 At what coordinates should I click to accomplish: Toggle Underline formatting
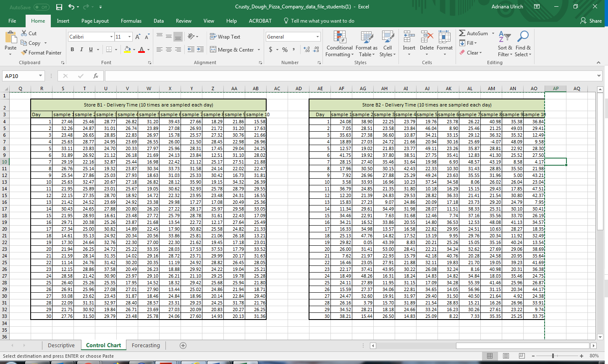point(91,49)
